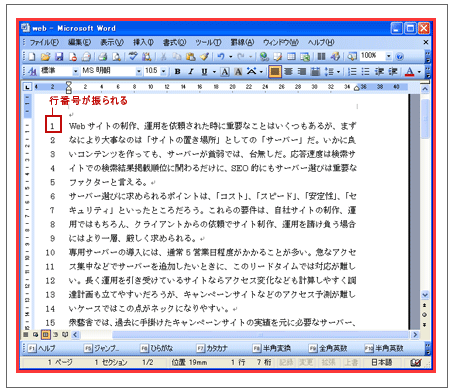Paste using the clipboard icon
This screenshot has height=391, width=450.
tap(190, 57)
